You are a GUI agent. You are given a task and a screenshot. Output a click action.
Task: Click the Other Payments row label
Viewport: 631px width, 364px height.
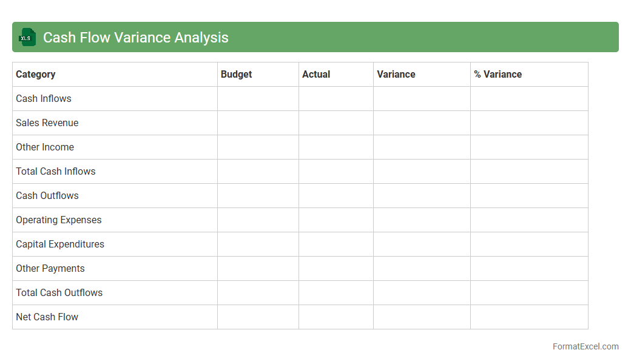pos(50,268)
